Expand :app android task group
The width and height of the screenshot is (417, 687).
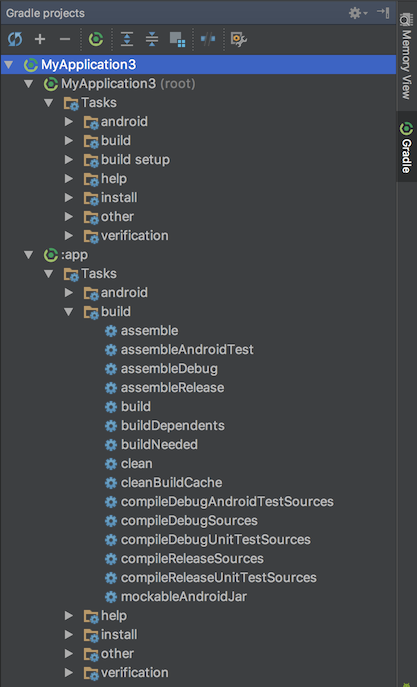(x=69, y=292)
